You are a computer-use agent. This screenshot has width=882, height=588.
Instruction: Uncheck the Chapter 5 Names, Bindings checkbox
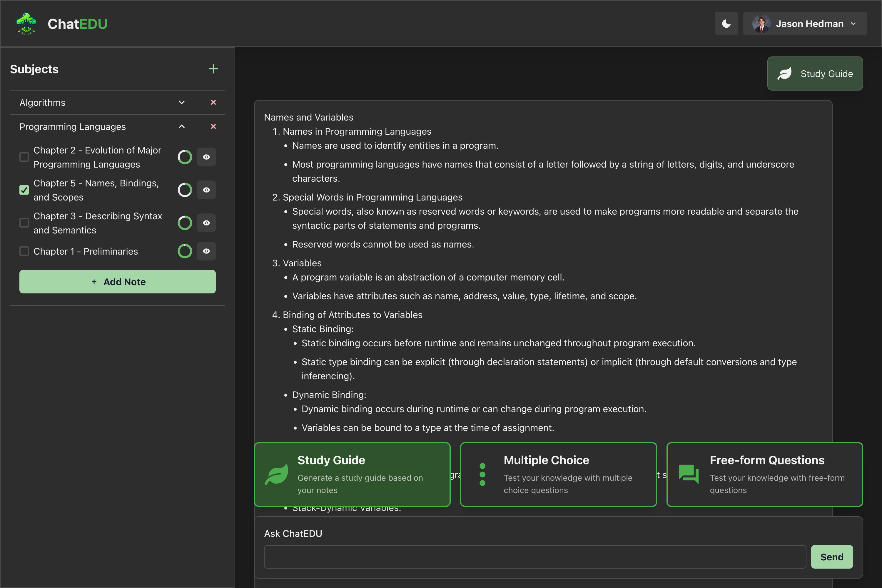tap(24, 190)
